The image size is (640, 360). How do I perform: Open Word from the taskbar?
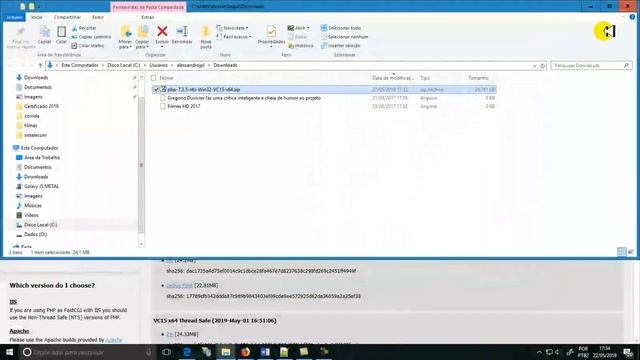click(x=265, y=352)
